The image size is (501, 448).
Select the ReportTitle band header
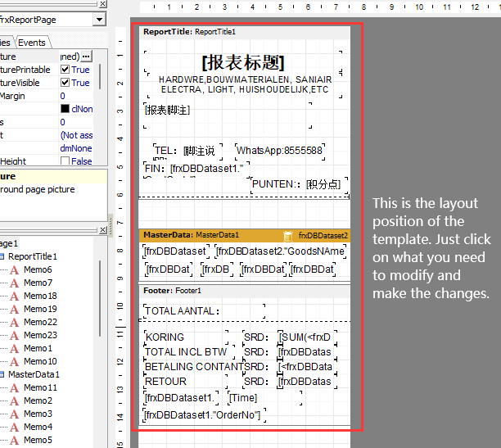click(189, 32)
